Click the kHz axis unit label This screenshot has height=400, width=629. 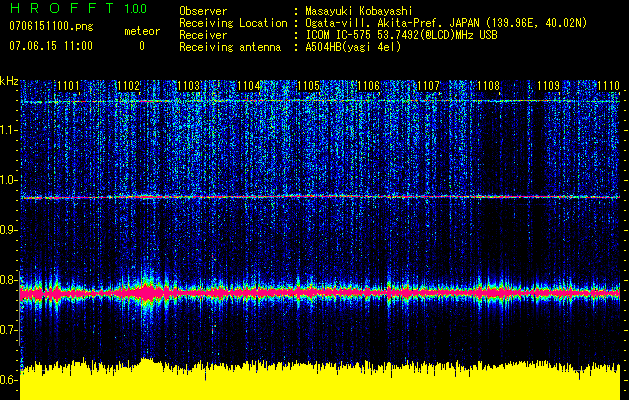(9, 80)
